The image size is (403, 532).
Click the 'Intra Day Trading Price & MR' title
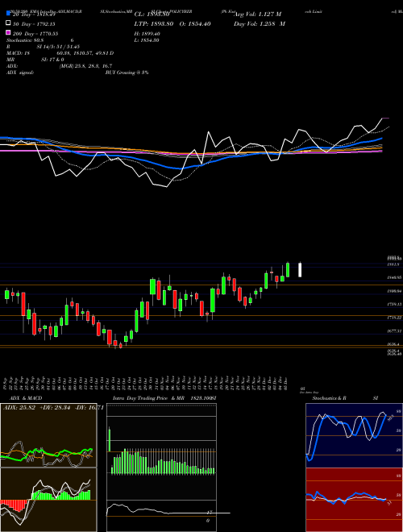click(148, 398)
